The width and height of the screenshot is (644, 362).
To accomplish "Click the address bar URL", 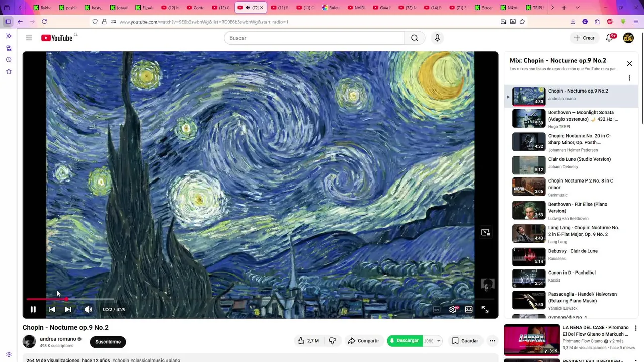I will click(x=204, y=22).
